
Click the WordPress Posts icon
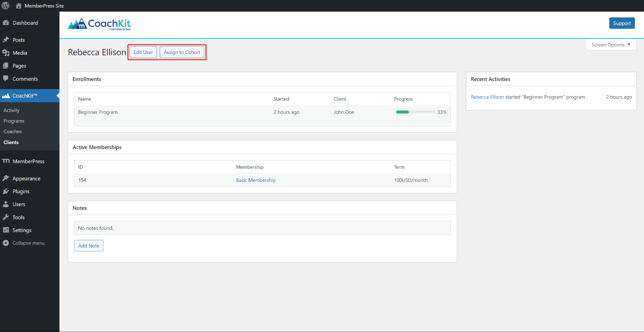(6, 39)
